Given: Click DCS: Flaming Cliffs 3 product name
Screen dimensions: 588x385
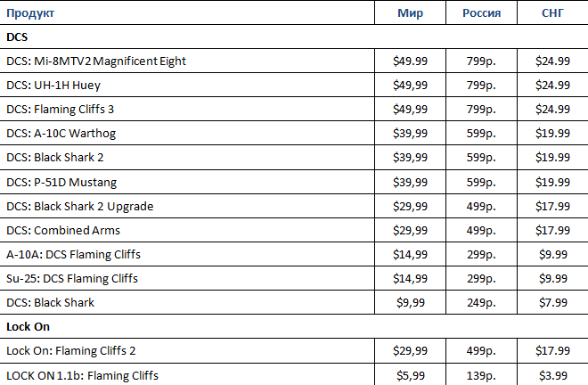Looking at the screenshot, I should coord(60,110).
